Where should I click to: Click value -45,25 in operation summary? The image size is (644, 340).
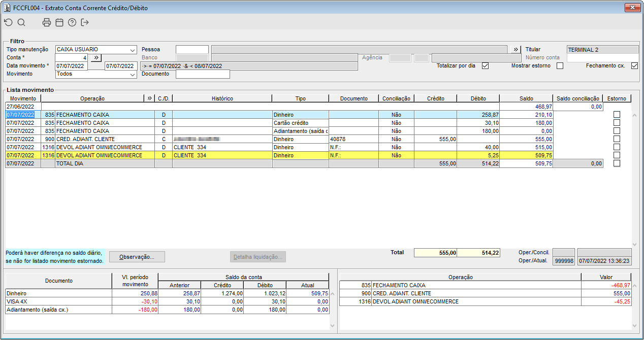pos(606,301)
